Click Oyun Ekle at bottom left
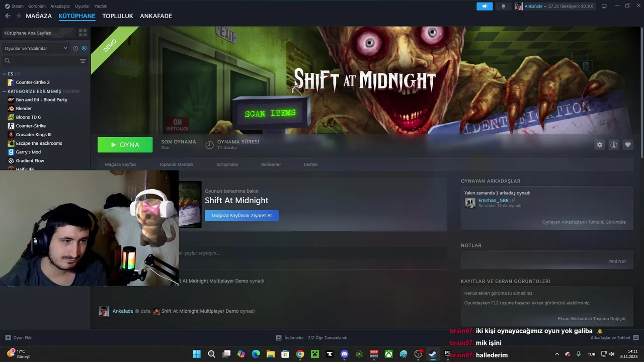The height and width of the screenshot is (362, 644). (19, 338)
